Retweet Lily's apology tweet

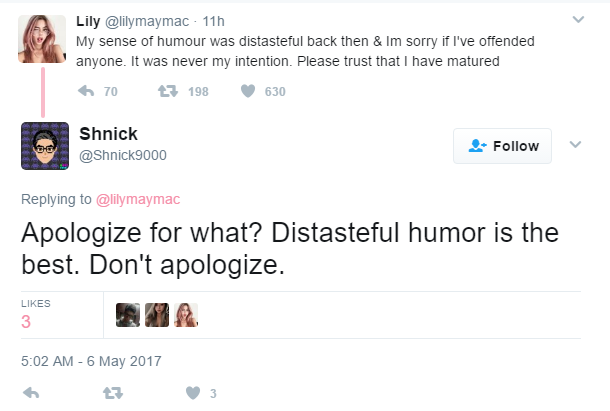167,92
